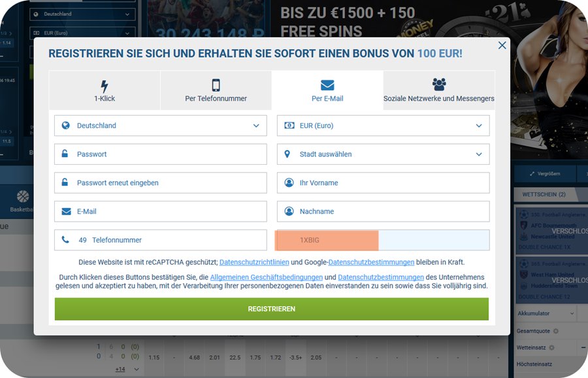Click the 2.01 odds cell
Image resolution: width=588 pixels, height=378 pixels.
point(214,357)
